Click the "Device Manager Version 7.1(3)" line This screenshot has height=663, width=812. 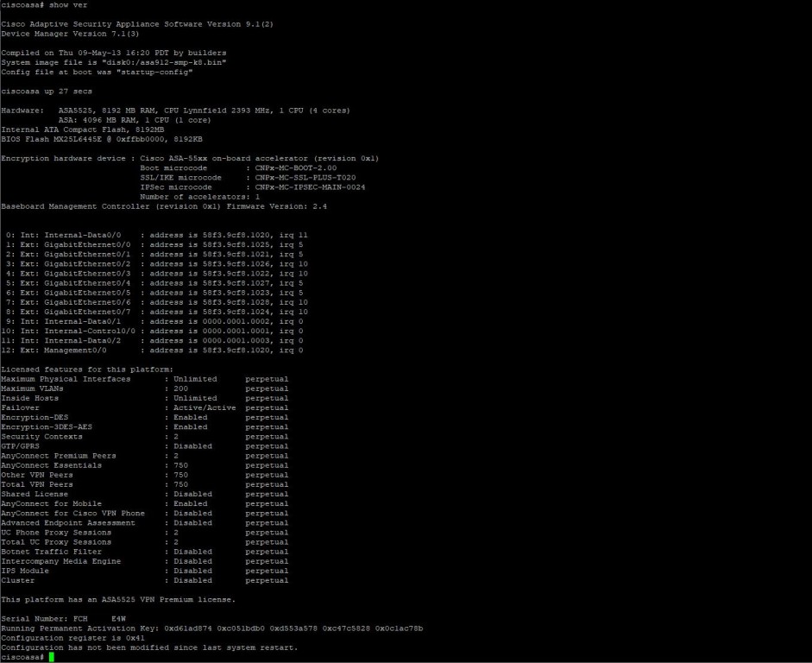point(70,35)
